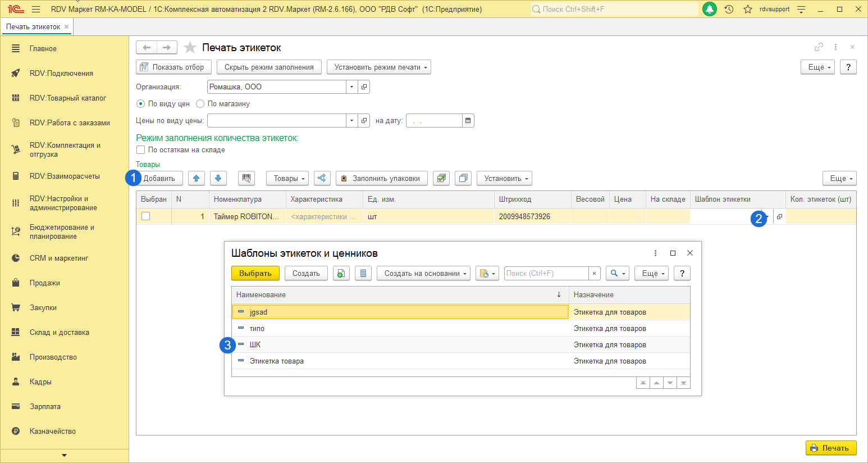Click the move row down arrow icon
Image resolution: width=868 pixels, height=463 pixels.
click(218, 178)
